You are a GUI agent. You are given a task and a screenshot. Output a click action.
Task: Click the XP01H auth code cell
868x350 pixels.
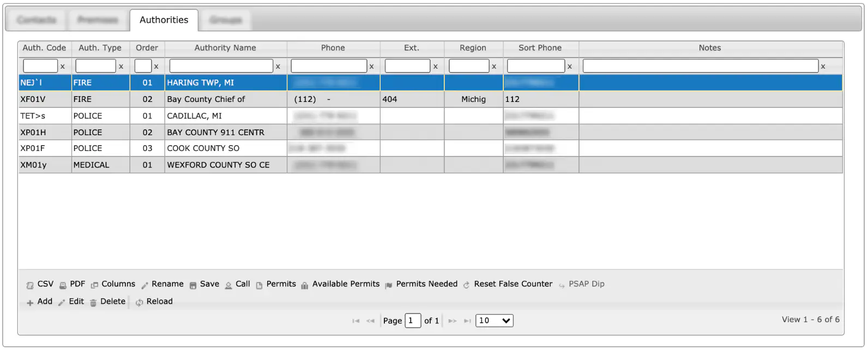pos(45,132)
